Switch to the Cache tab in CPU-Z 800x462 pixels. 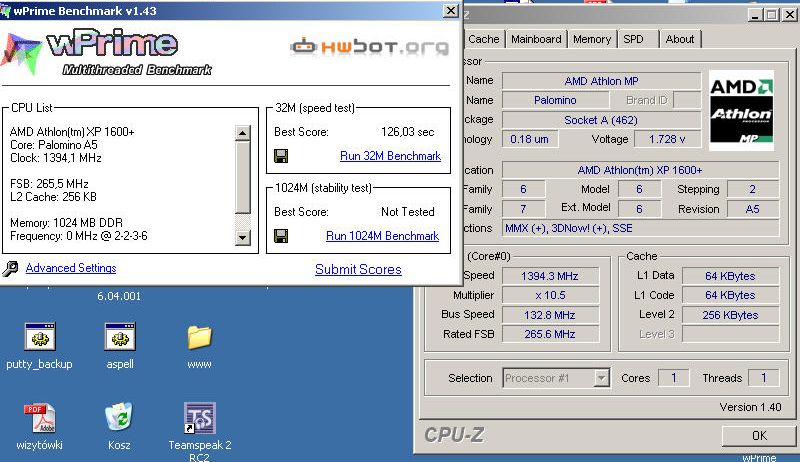(484, 39)
